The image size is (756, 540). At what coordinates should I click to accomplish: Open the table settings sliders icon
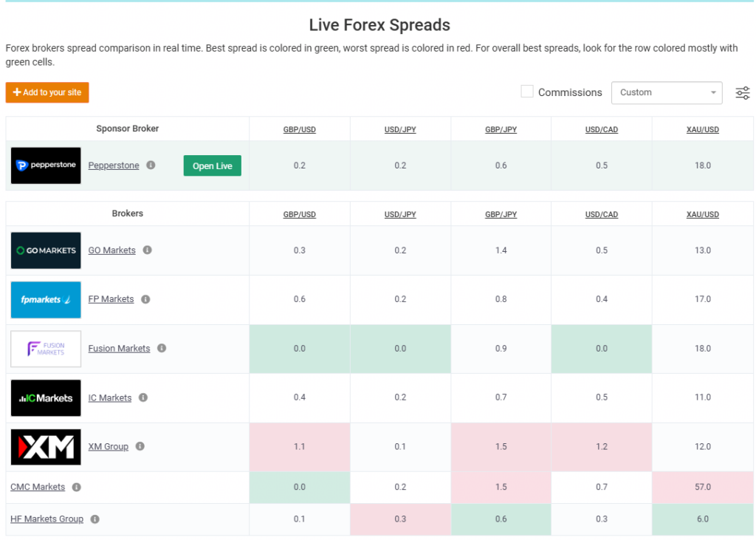click(743, 92)
